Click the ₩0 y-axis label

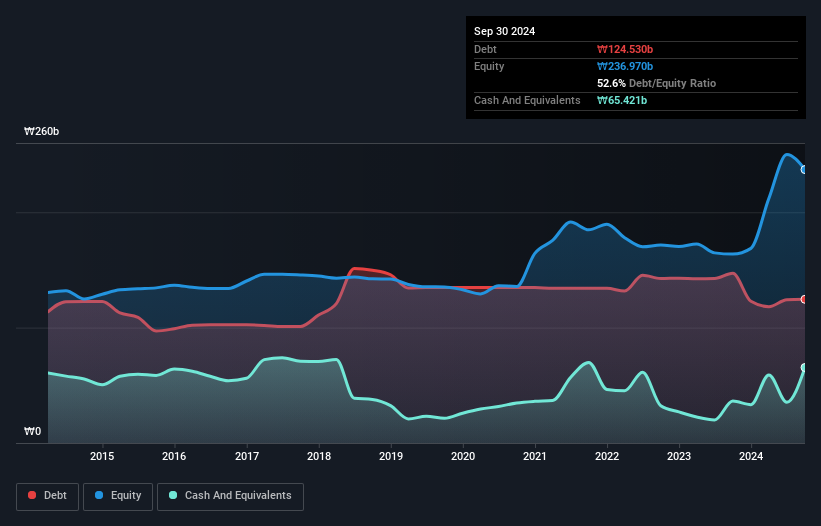tap(32, 431)
